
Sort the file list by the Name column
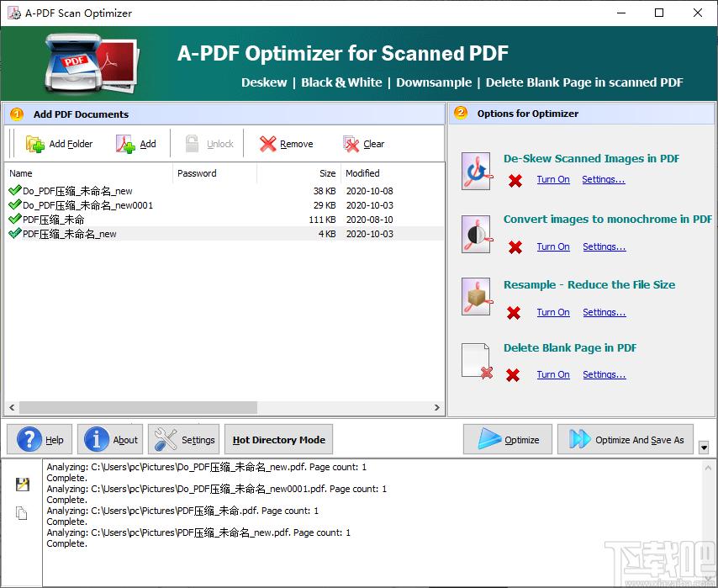[x=89, y=173]
